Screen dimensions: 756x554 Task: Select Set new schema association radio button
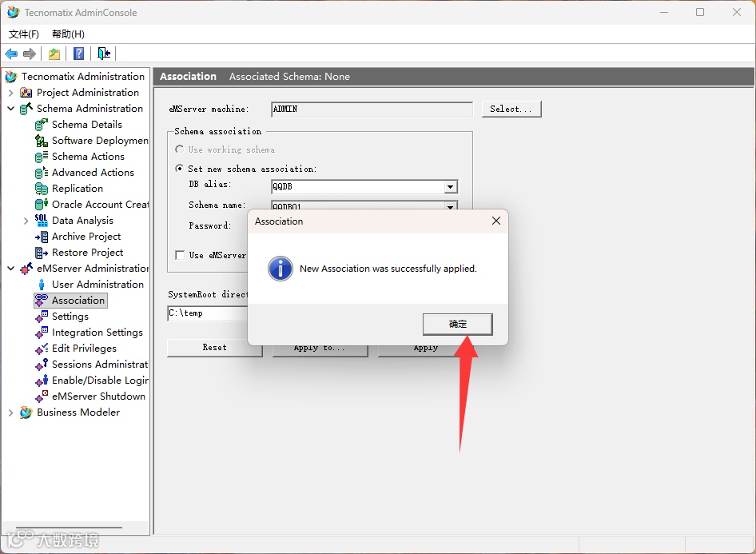pos(179,168)
